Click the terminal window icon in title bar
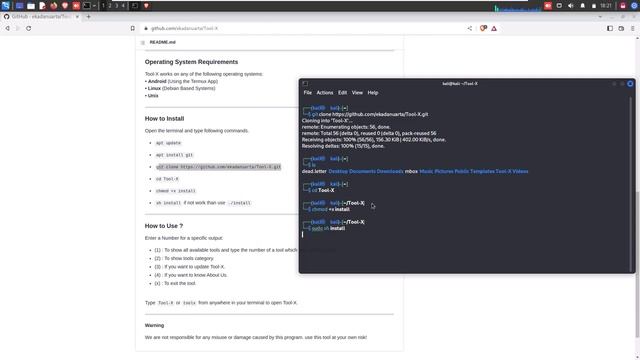Screen dimensions: 640x360 [x=305, y=84]
